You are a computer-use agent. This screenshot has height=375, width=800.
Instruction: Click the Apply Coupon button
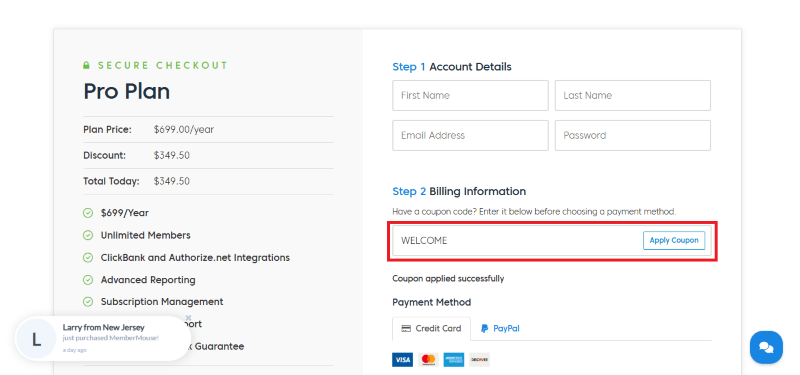pyautogui.click(x=673, y=240)
